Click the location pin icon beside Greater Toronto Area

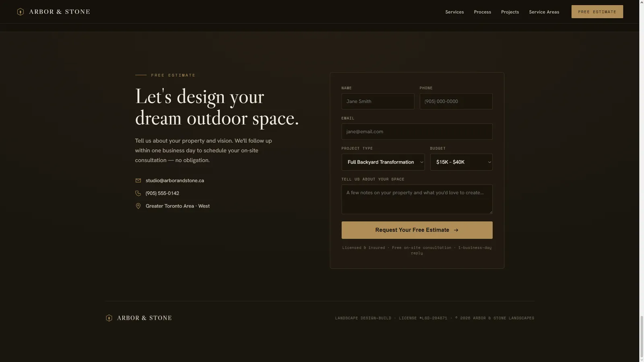[x=138, y=206]
